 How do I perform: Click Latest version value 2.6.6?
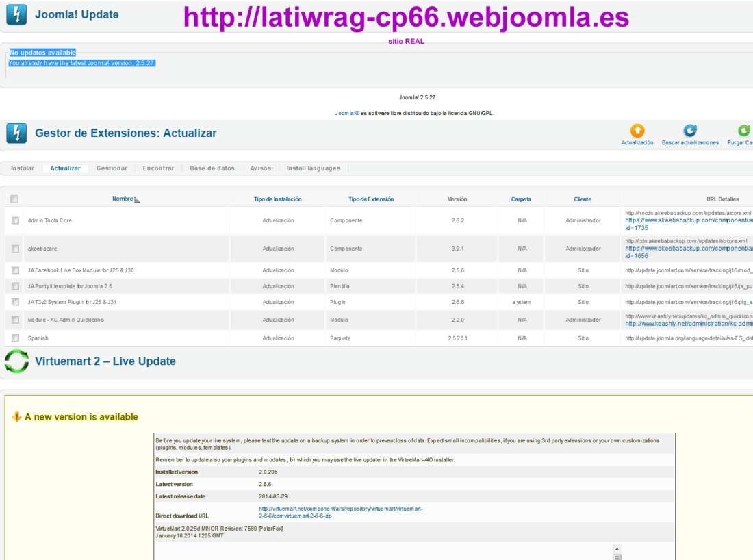click(265, 484)
